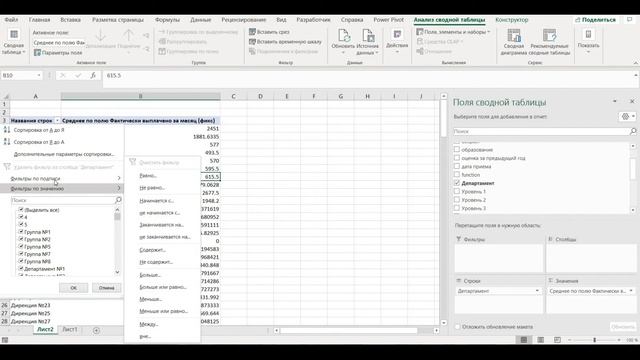Viewport: 640px width, 360px height.
Task: Open Поля, элементы и наборы dropdown
Action: click(453, 31)
